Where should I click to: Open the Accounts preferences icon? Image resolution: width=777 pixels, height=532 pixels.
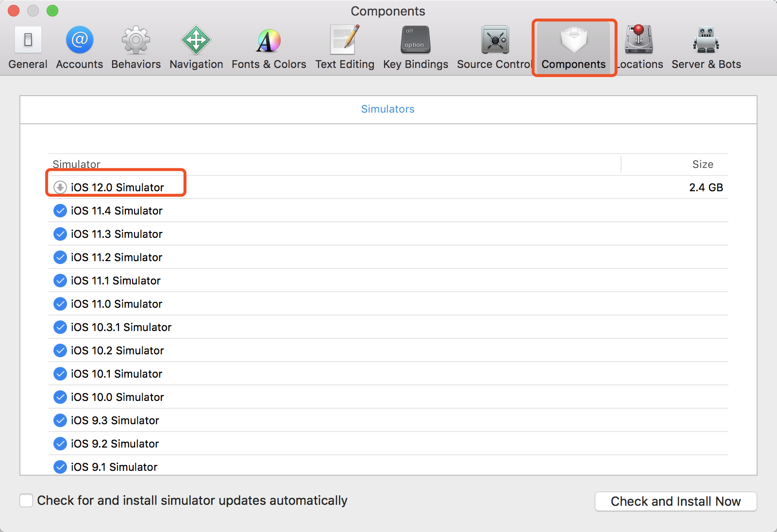coord(80,40)
